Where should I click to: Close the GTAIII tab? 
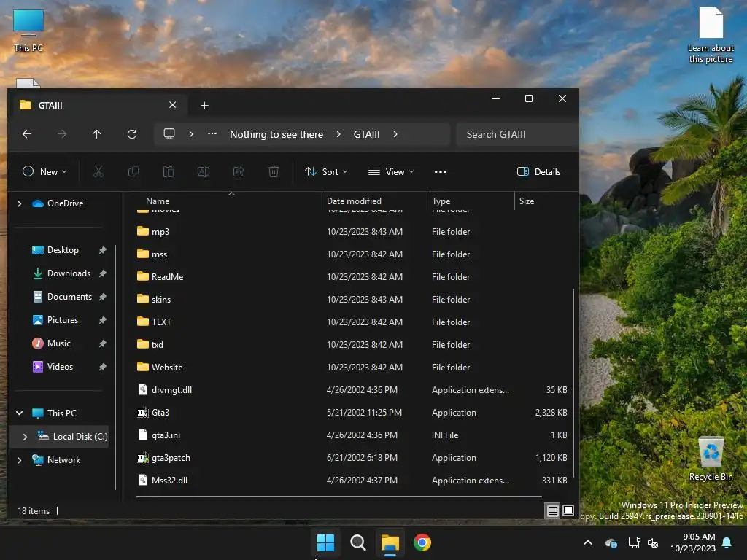click(x=172, y=105)
